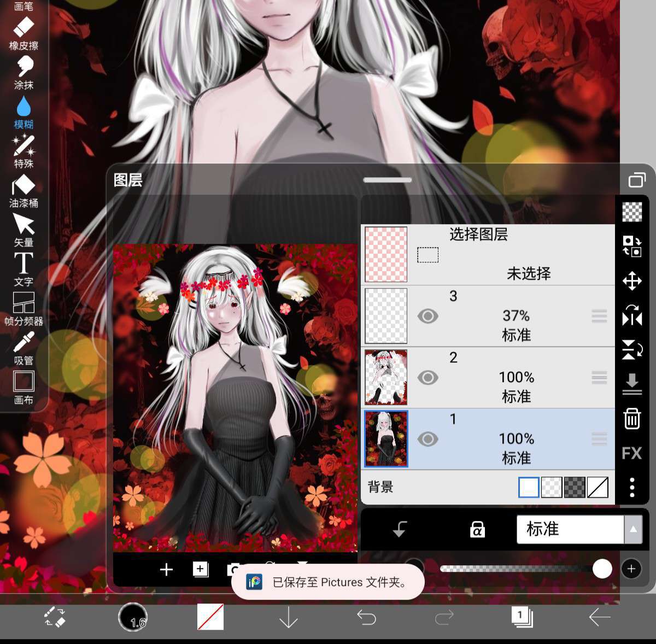Delete layer with the trash icon
This screenshot has width=656, height=644.
[632, 419]
